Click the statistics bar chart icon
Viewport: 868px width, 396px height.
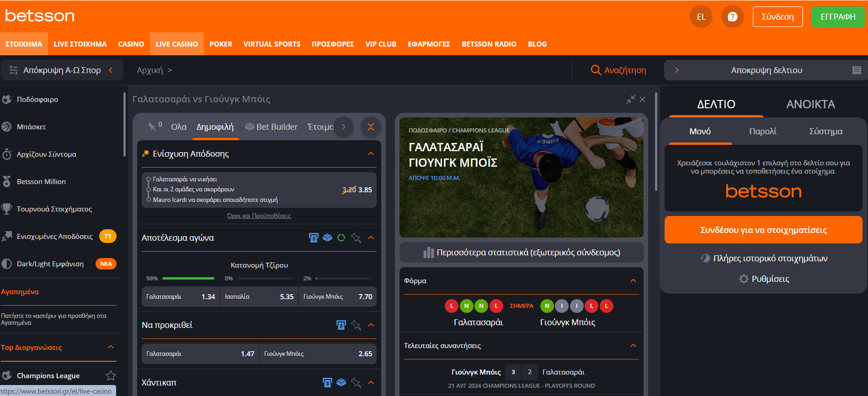click(x=428, y=252)
